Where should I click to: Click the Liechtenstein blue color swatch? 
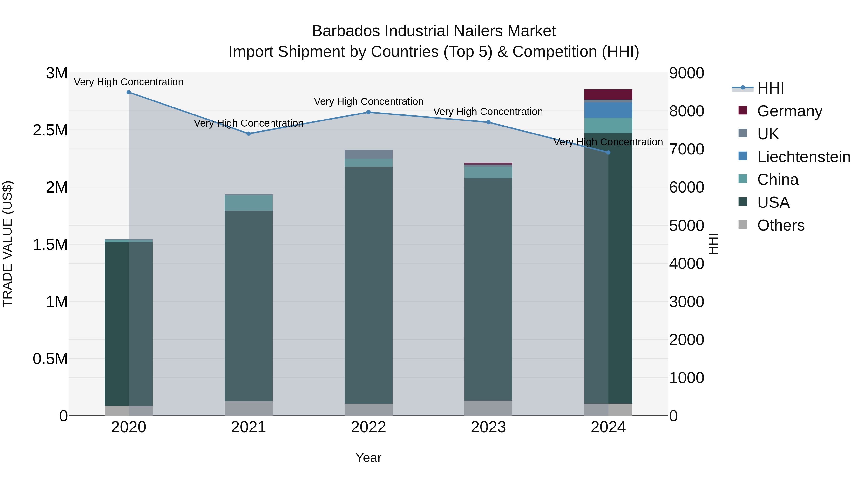743,156
